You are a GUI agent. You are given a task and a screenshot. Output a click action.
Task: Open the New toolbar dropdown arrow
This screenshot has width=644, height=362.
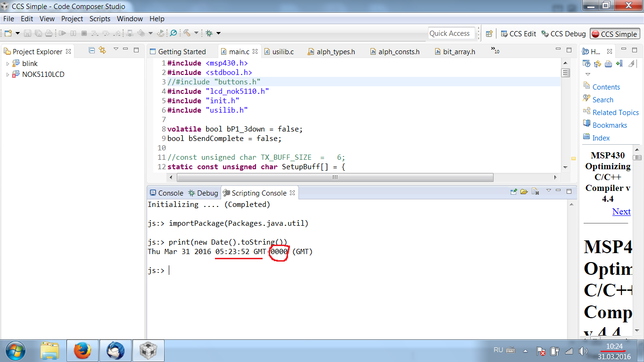(x=17, y=33)
